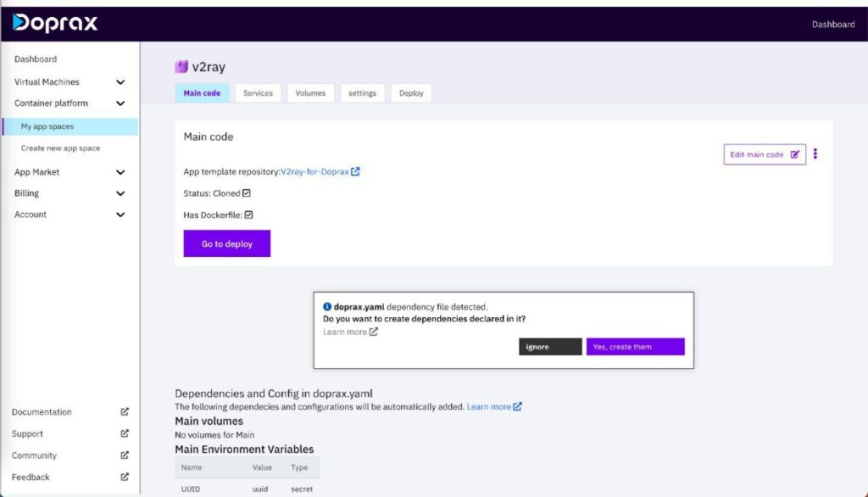Open Feedback link in sidebar
The image size is (868, 497).
[x=31, y=477]
